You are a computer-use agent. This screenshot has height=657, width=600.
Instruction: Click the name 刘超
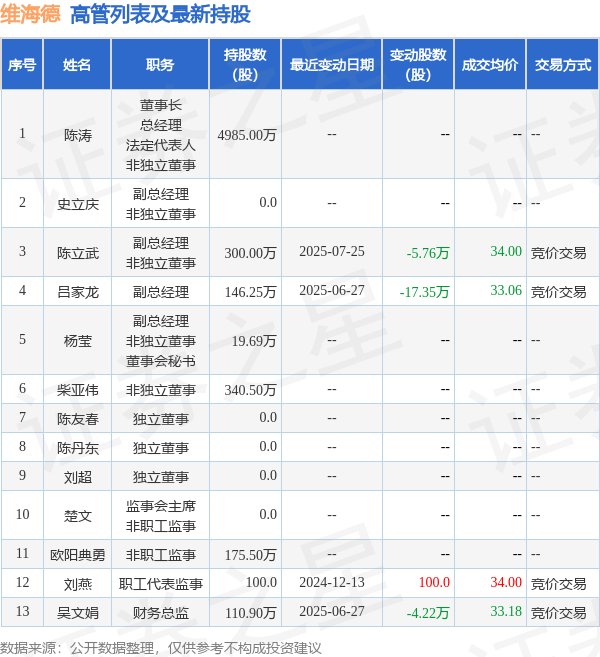click(78, 477)
